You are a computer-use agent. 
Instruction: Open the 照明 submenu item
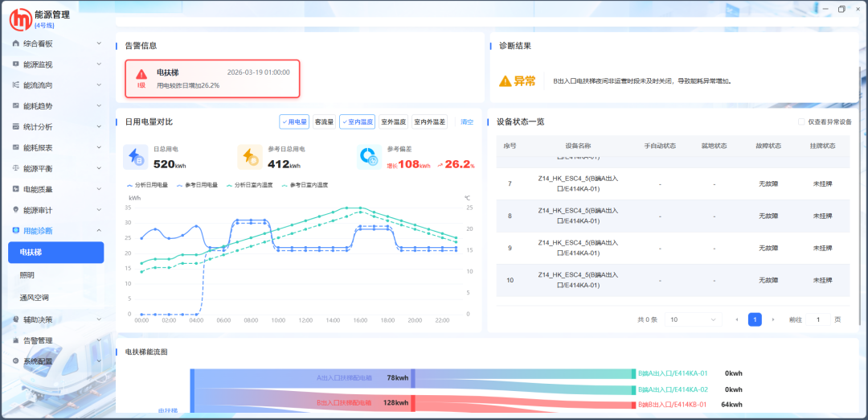(x=28, y=275)
